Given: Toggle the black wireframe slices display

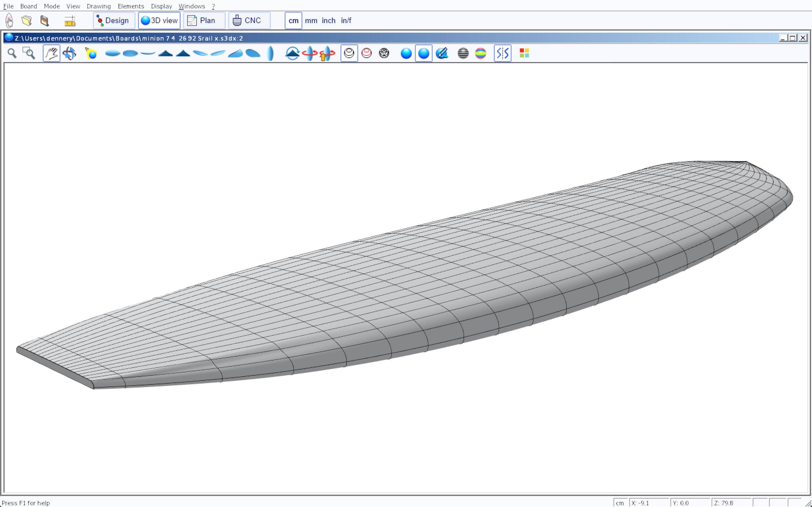Looking at the screenshot, I should click(x=349, y=53).
